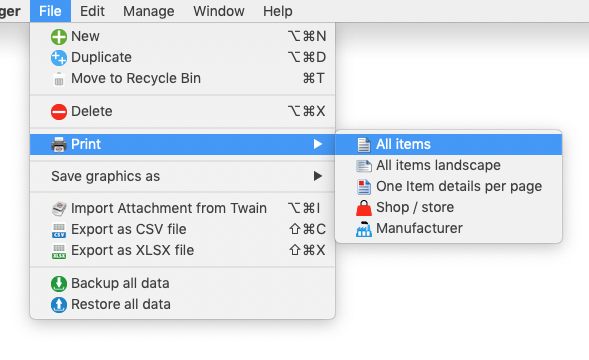
Task: Click the printer icon beside Print
Action: [59, 145]
